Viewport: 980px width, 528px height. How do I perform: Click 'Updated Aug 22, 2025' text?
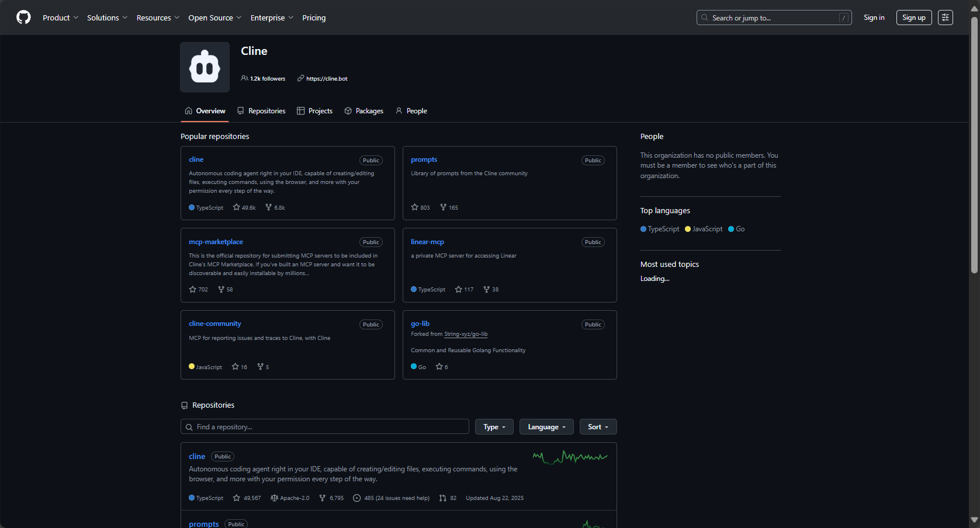(494, 498)
